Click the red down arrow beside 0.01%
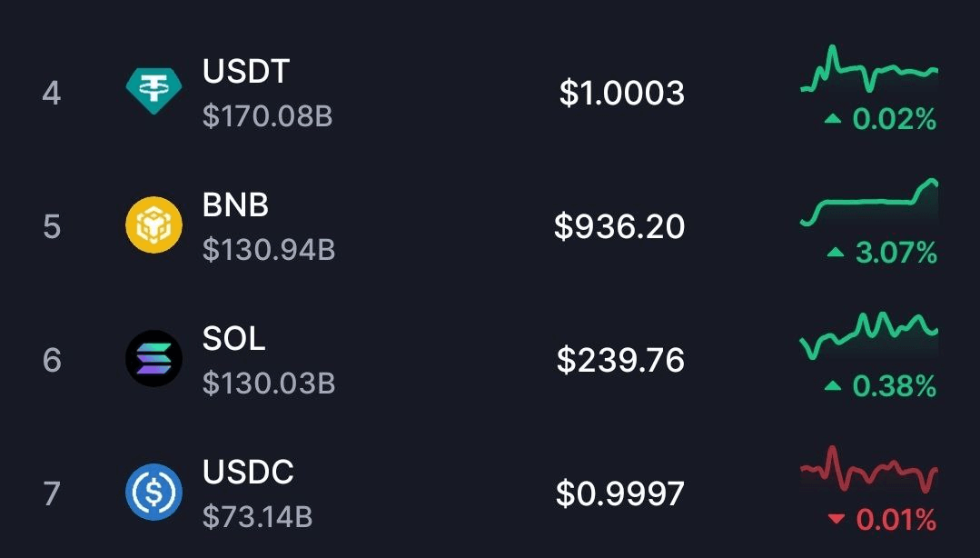The width and height of the screenshot is (980, 558). (x=836, y=519)
